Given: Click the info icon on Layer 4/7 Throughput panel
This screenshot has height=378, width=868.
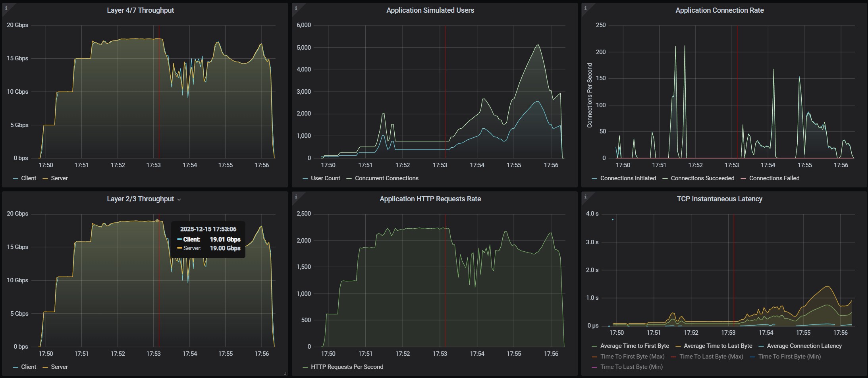Looking at the screenshot, I should (x=6, y=8).
